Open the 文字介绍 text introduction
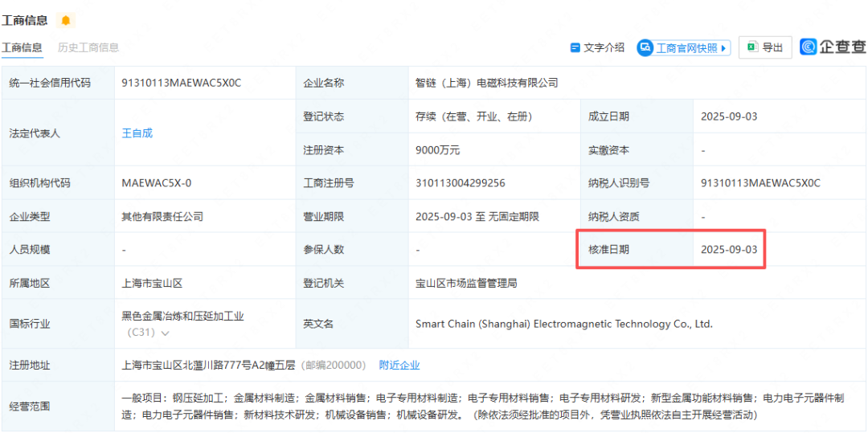The image size is (868, 433). click(597, 47)
